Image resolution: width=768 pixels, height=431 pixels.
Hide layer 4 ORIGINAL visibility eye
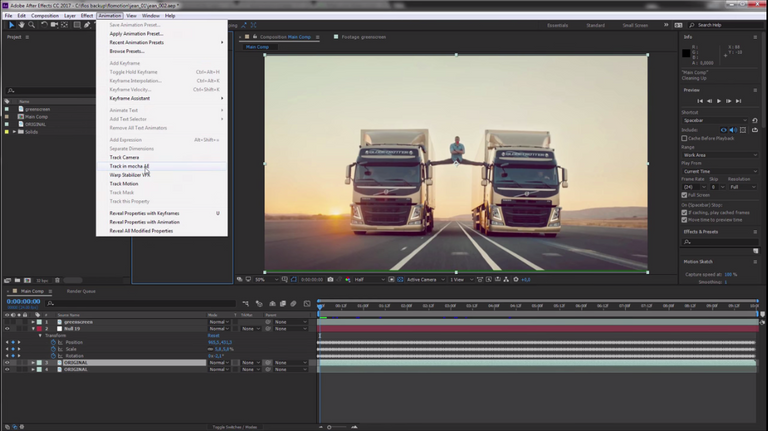tap(7, 370)
